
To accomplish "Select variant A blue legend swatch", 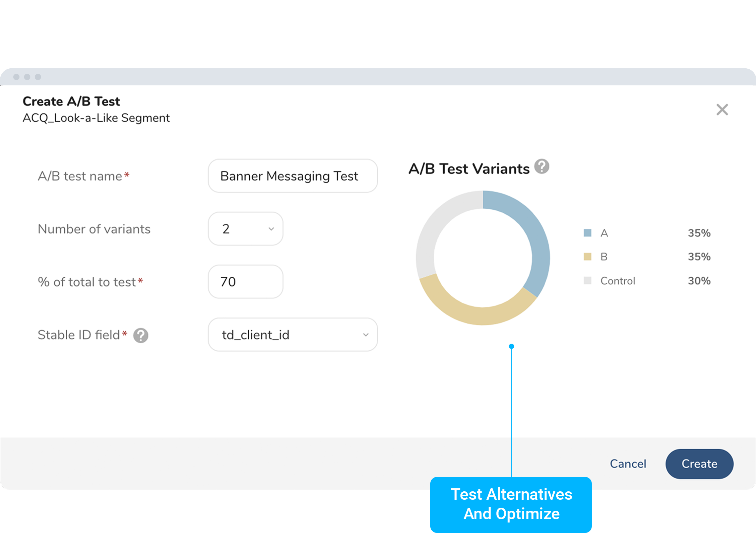I will (588, 233).
